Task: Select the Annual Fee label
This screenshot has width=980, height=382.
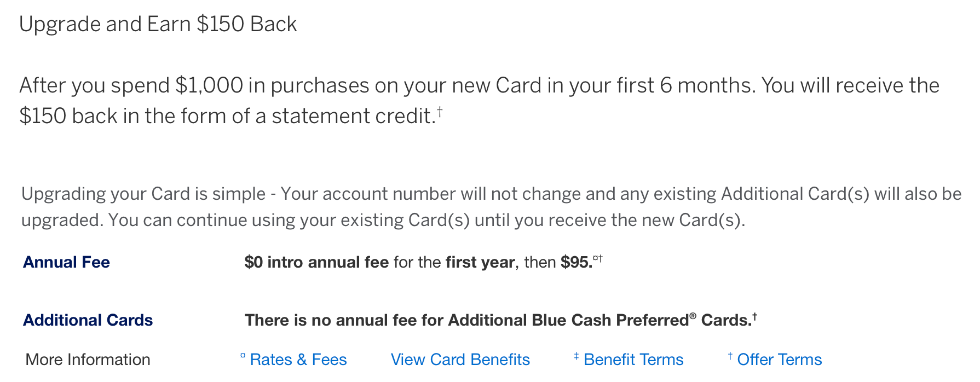Action: pos(66,262)
